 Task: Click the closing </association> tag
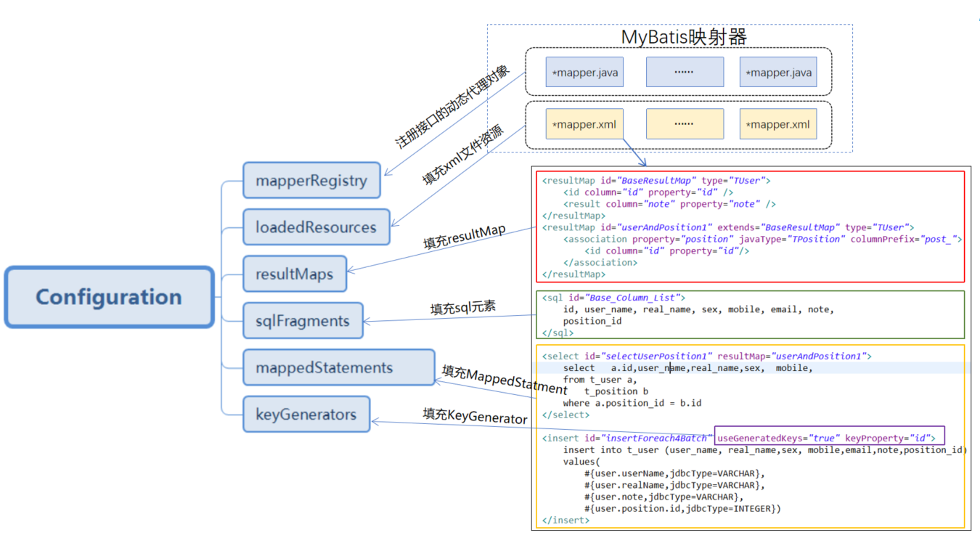[600, 262]
